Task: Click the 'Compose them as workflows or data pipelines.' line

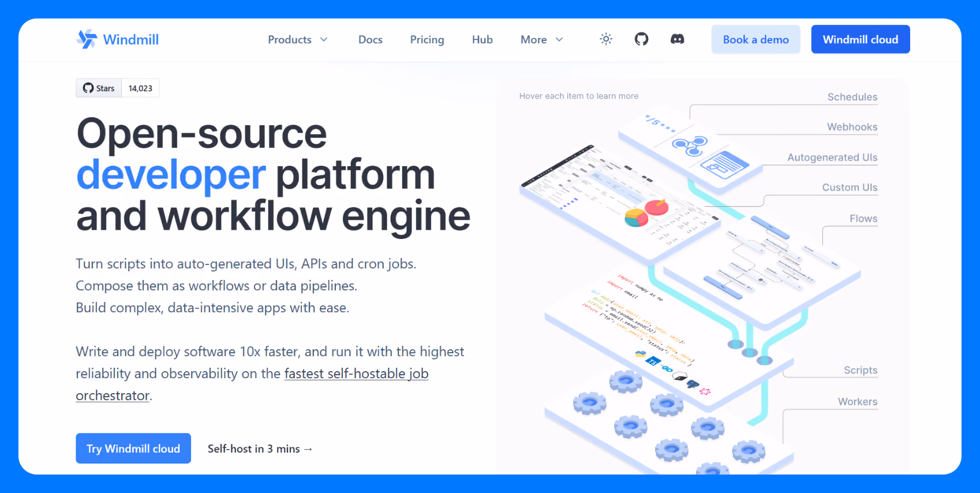Action: tap(216, 286)
